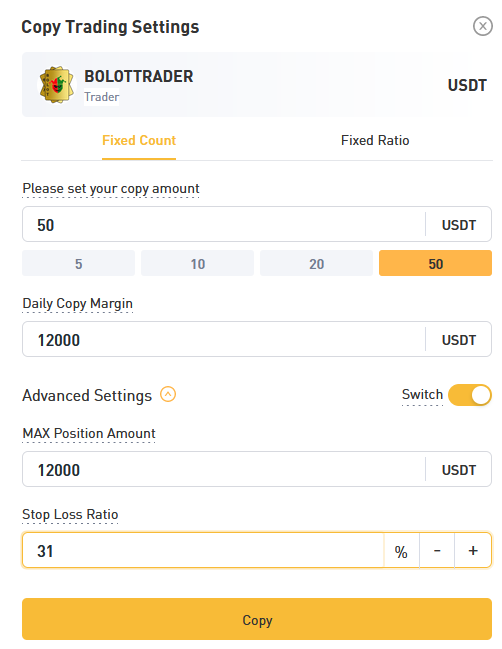Choose the 10 USDT preset amount
502x649 pixels.
pos(197,263)
